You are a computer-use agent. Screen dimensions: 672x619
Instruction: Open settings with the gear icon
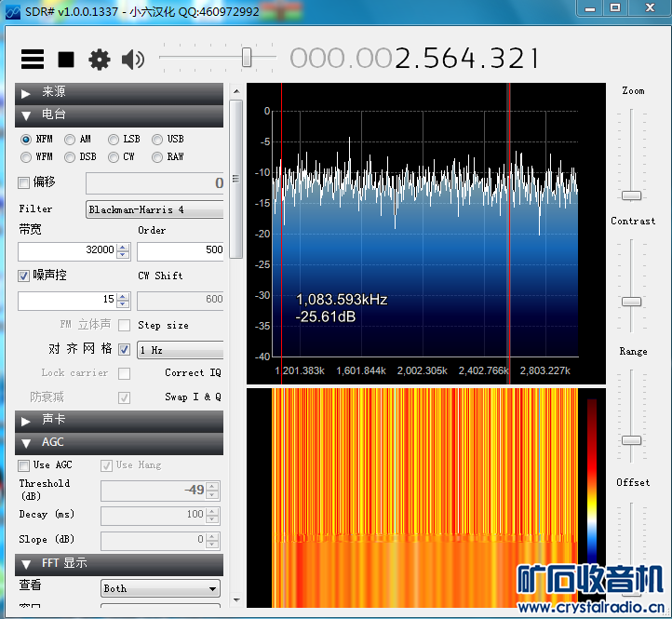(99, 60)
